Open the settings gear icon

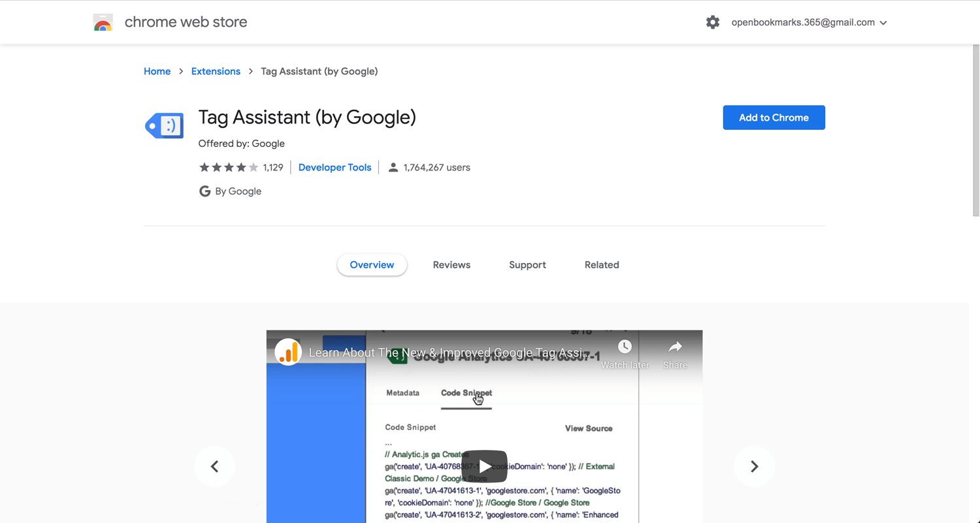click(713, 22)
